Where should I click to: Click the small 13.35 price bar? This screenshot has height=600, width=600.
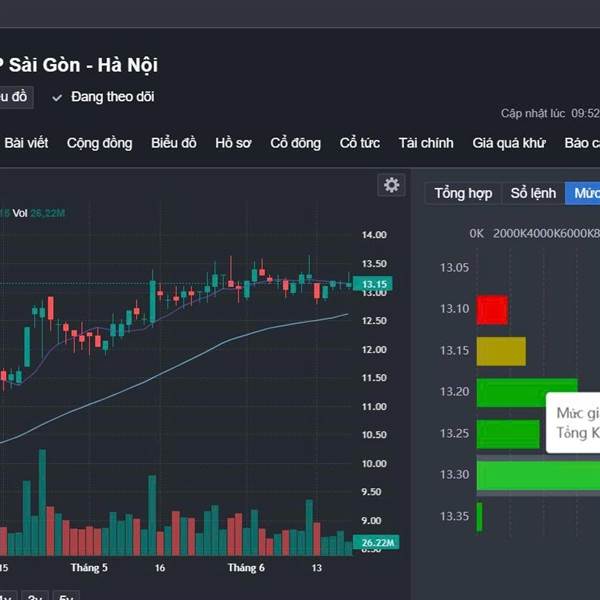[x=479, y=517]
